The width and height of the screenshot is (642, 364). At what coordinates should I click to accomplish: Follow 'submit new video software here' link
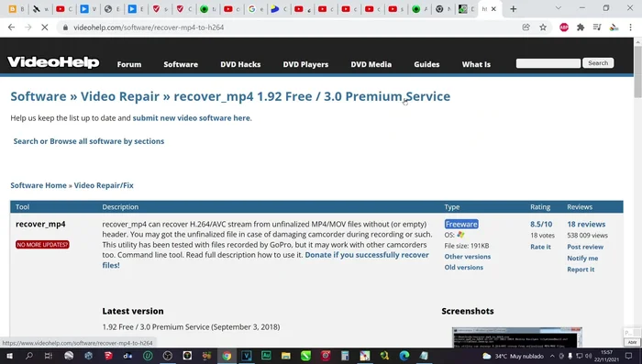[x=191, y=118]
